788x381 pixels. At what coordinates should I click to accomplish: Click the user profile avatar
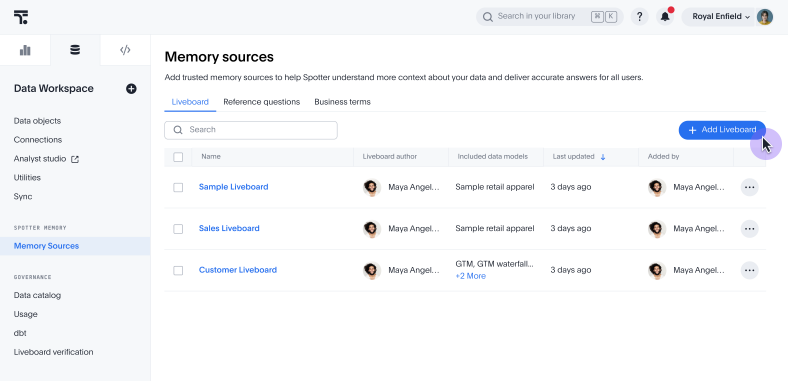(764, 17)
